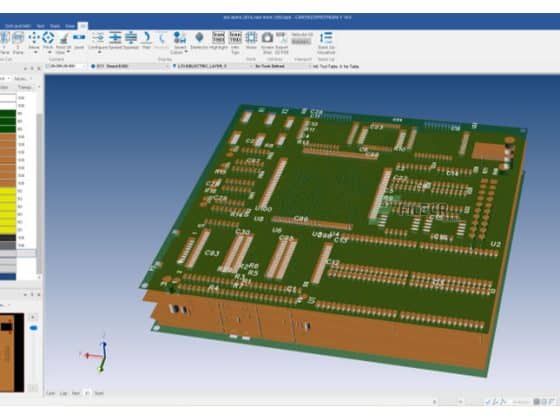Pin the lower left preview panel
The height and width of the screenshot is (420, 560).
point(32,295)
